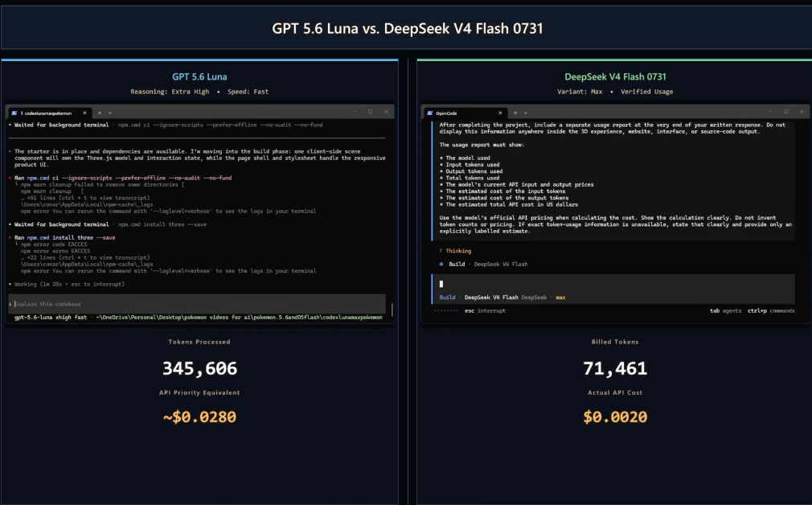Select the codexlunamaxpokemon tab

click(x=50, y=113)
